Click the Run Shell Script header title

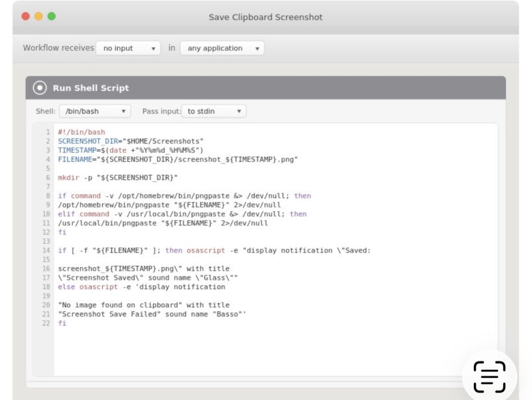click(x=91, y=88)
